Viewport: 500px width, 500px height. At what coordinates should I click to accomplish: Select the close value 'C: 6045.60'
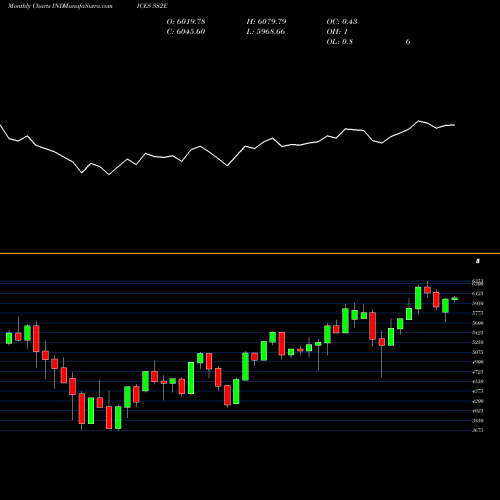point(186,32)
